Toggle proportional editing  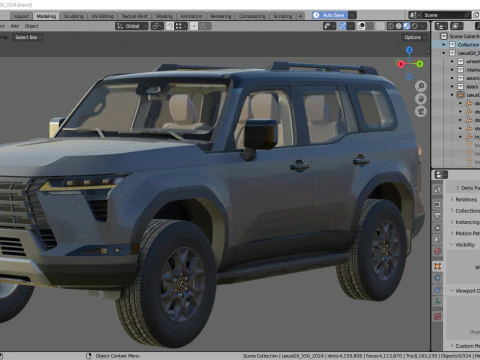(194, 26)
